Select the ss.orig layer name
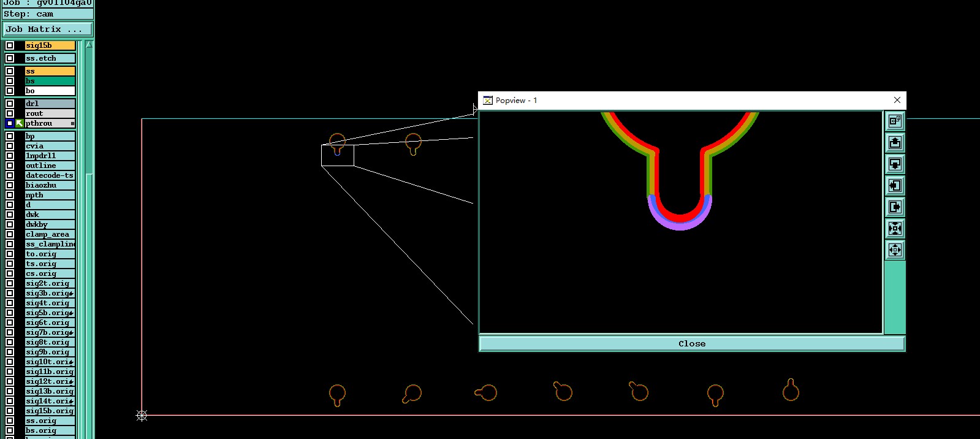 (50, 421)
